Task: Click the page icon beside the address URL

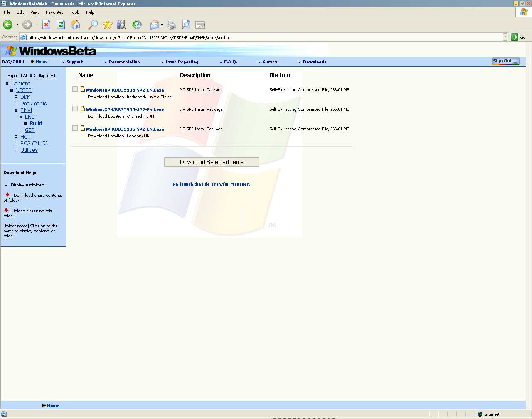Action: [x=24, y=37]
